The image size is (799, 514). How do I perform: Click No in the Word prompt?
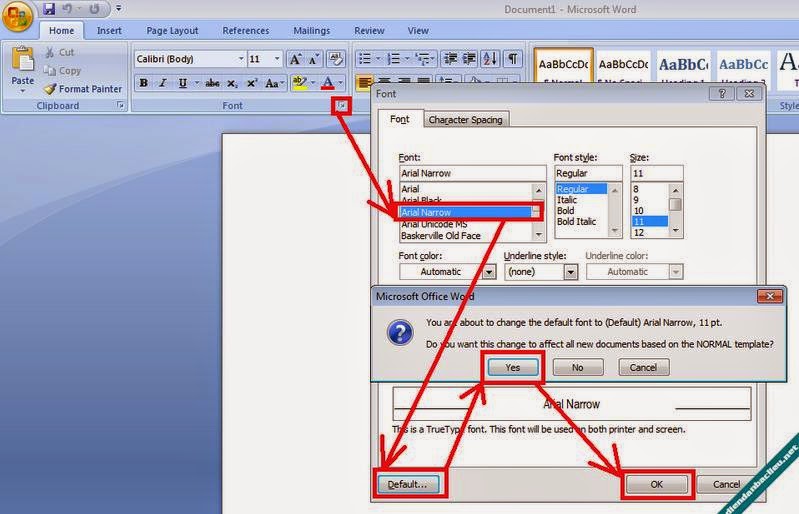(577, 367)
